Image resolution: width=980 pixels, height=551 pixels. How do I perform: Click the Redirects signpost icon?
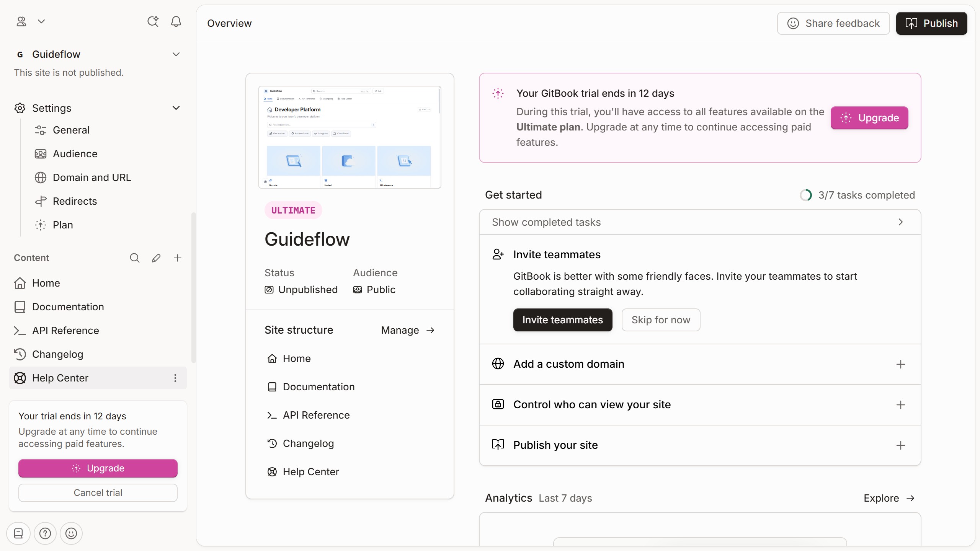(x=41, y=201)
